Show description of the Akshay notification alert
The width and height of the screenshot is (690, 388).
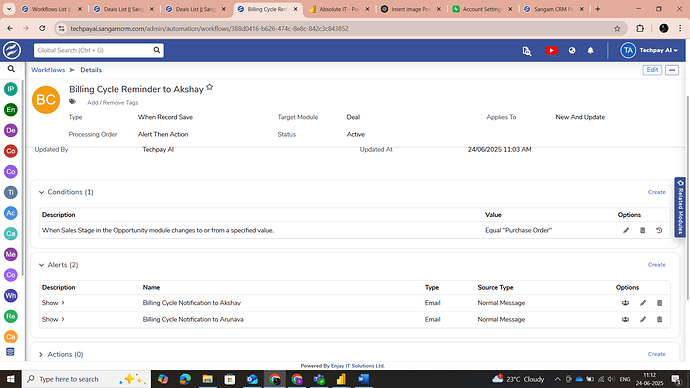[53, 303]
